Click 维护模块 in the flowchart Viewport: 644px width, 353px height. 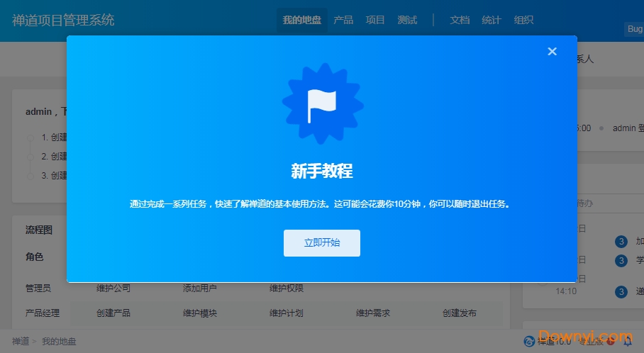tap(200, 313)
